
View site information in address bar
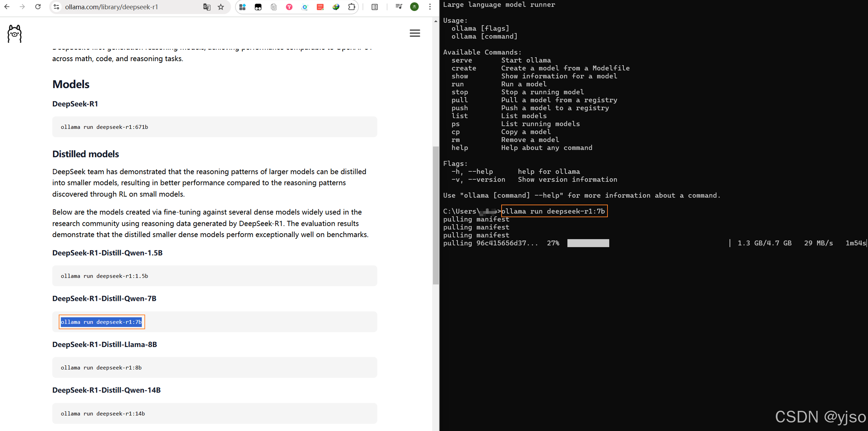click(x=57, y=7)
